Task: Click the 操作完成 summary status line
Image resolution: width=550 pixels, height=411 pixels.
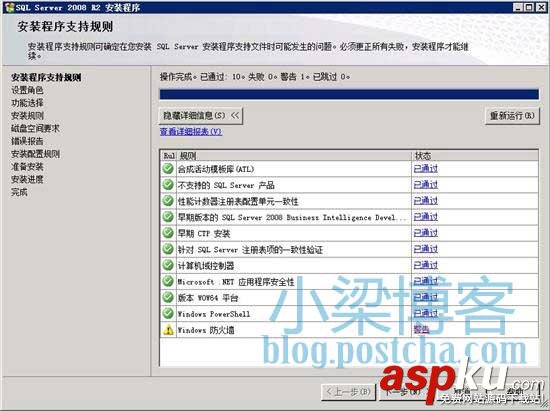Action: point(255,76)
